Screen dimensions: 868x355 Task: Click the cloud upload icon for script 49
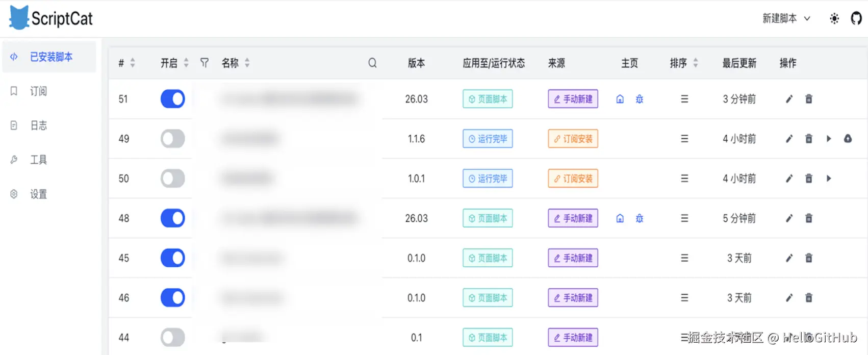pos(848,139)
